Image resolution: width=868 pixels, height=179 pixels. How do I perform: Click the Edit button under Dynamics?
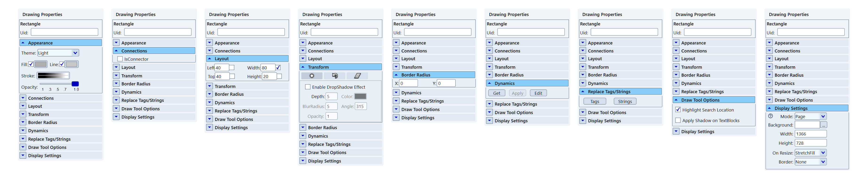tap(538, 93)
